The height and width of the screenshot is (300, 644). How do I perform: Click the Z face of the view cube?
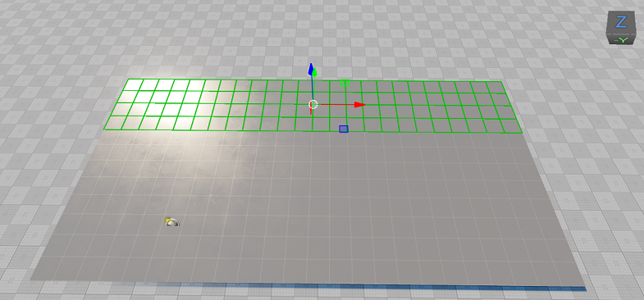click(x=621, y=23)
